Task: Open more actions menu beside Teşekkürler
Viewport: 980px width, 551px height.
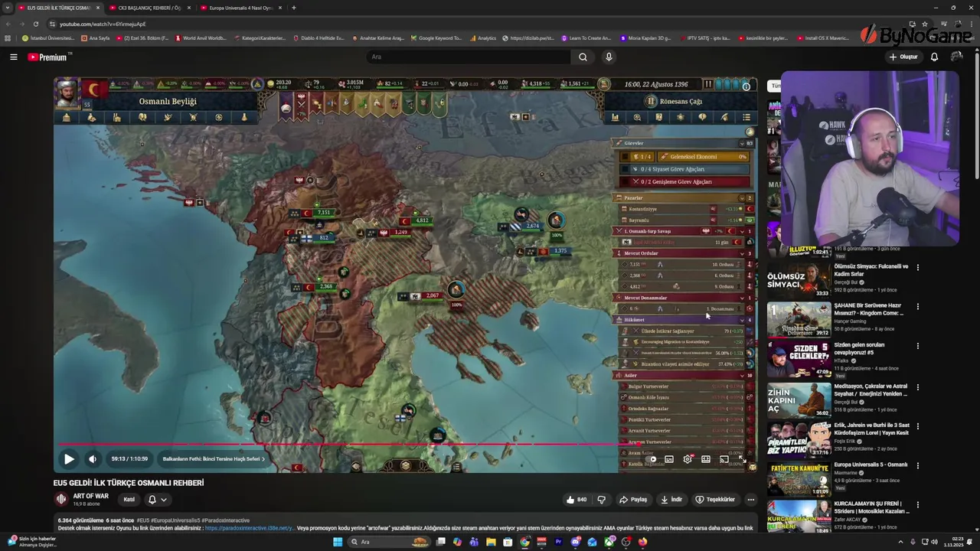Action: click(750, 500)
